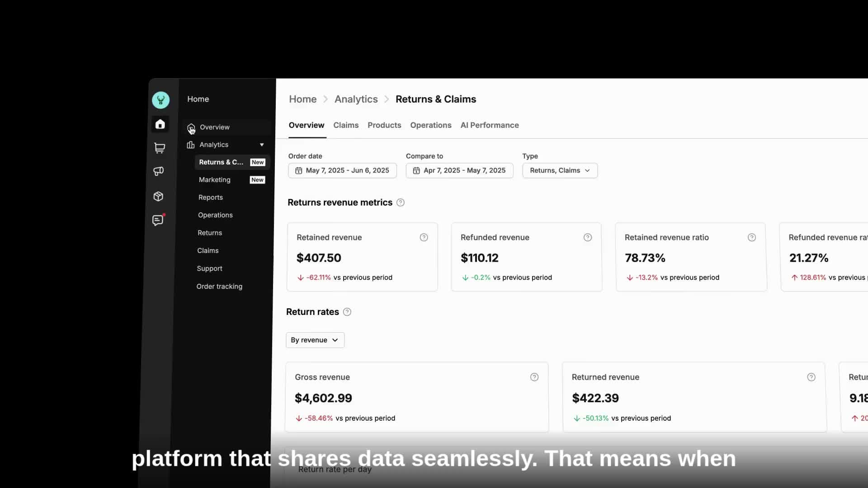The height and width of the screenshot is (488, 868).
Task: Open the shopping cart icon in rail
Action: point(160,148)
